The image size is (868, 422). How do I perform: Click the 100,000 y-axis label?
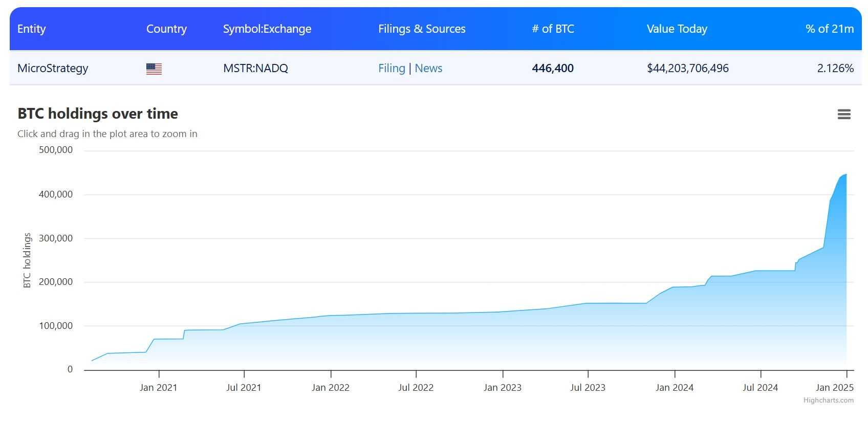point(56,326)
